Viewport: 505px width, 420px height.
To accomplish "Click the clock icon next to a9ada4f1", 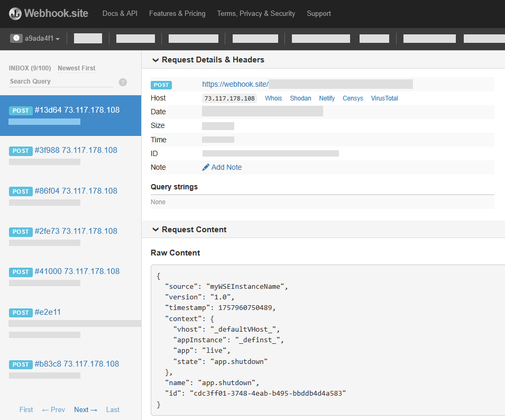I will pos(16,38).
